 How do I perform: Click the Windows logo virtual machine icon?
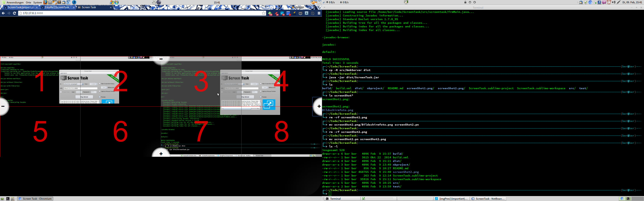click(112, 2)
